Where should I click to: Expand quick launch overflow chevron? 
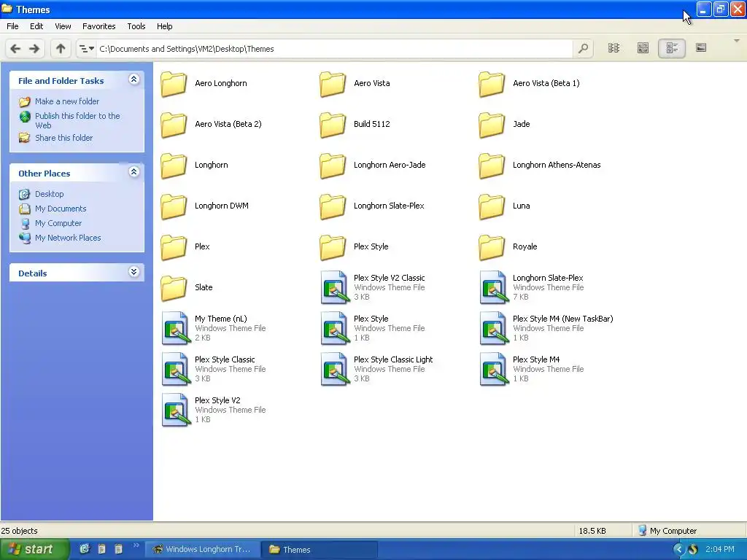tap(136, 545)
